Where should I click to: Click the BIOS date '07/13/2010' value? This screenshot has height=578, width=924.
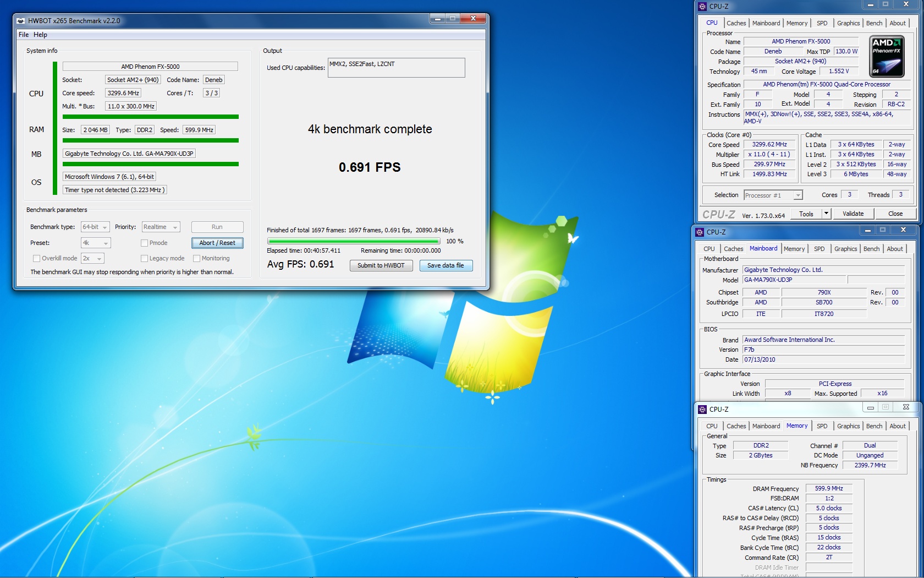(x=823, y=359)
